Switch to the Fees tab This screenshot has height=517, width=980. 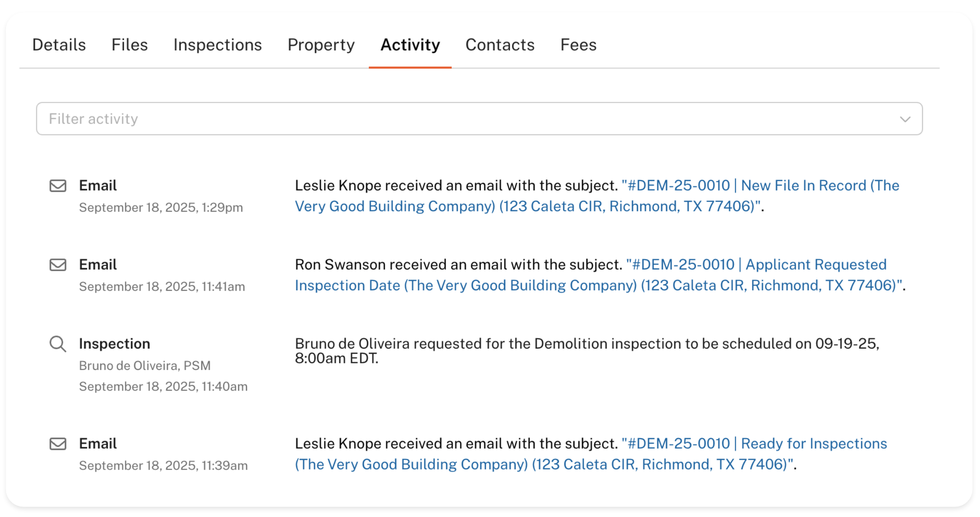tap(578, 45)
